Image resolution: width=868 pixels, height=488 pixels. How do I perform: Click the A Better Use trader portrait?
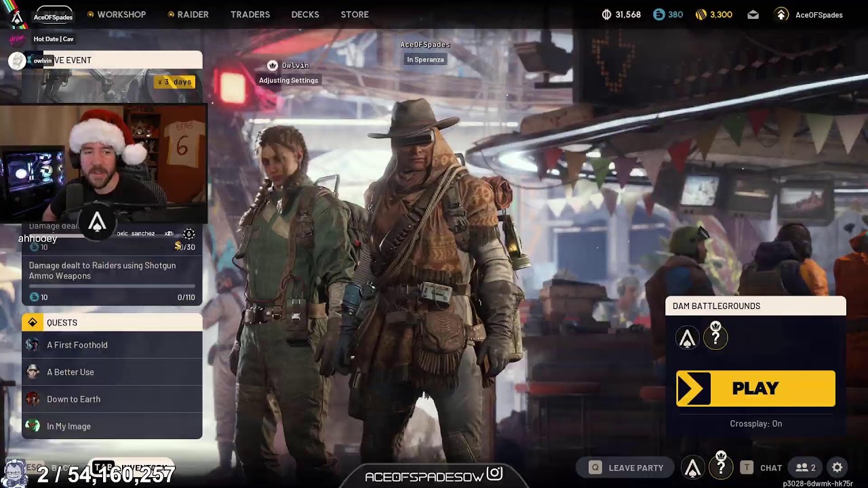33,372
